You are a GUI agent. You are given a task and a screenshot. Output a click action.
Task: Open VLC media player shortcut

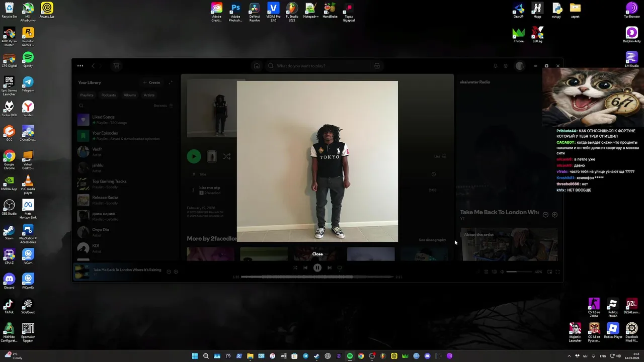pos(28,185)
